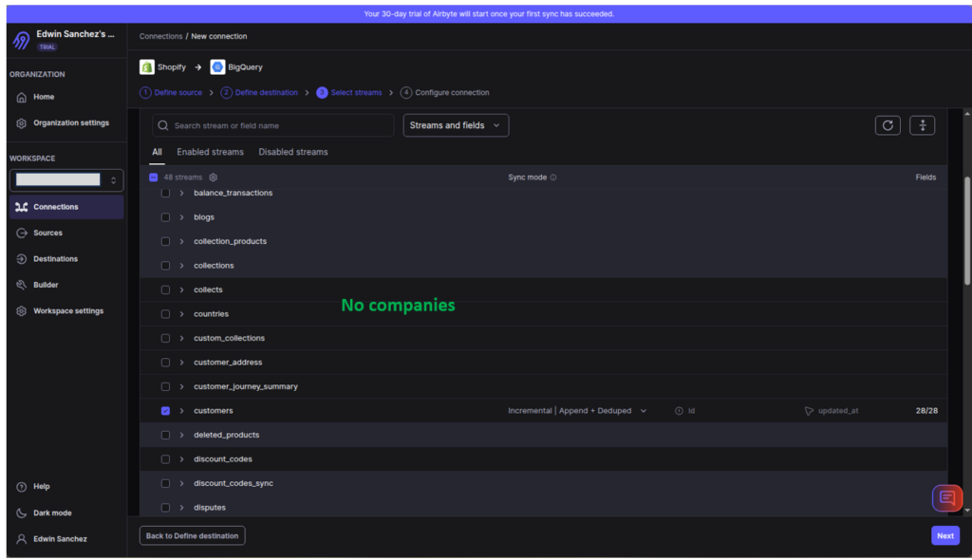The width and height of the screenshot is (972, 560).
Task: Switch to Disabled streams tab
Action: click(293, 152)
